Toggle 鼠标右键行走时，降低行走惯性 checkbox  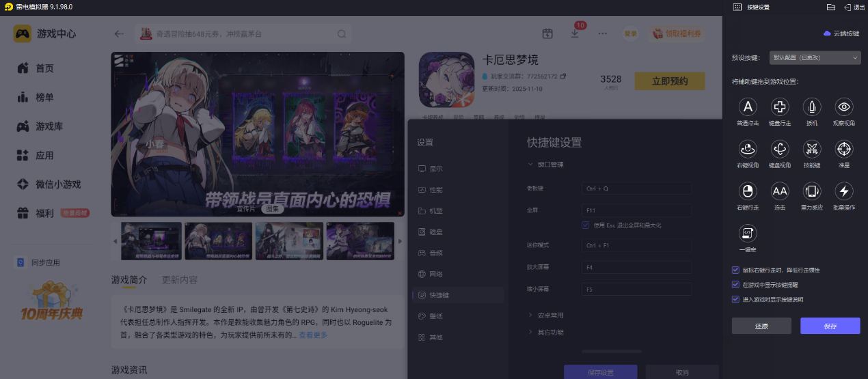[735, 270]
